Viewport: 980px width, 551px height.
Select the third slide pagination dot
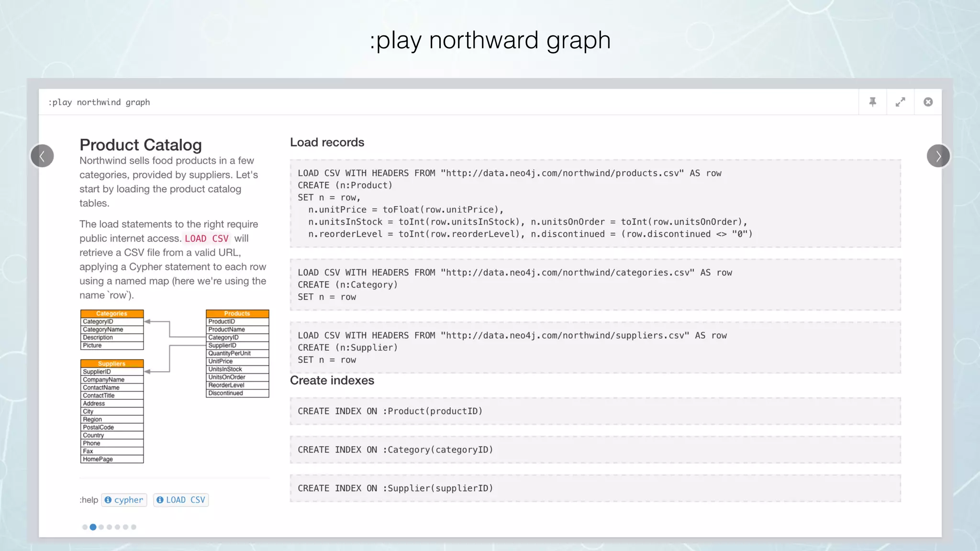[x=101, y=527]
